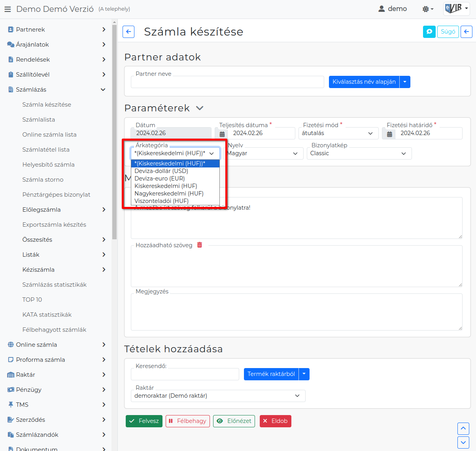
Task: Click the back arrow left of Számla készítése
Action: pos(128,32)
